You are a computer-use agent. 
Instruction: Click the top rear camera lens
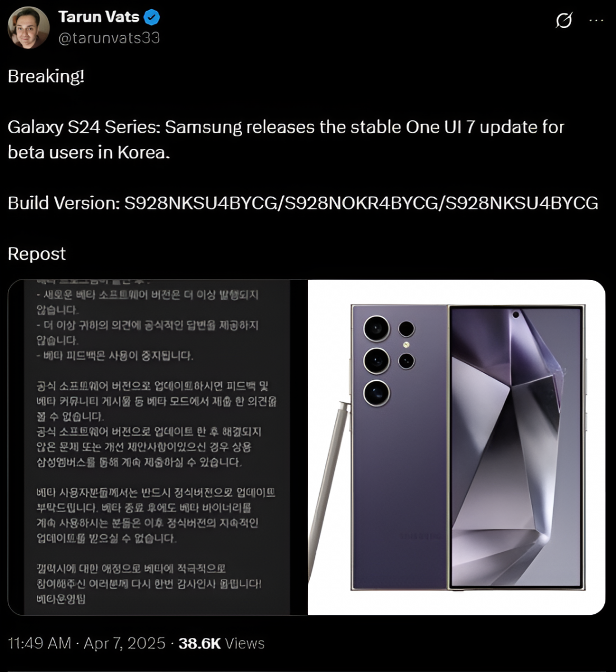pyautogui.click(x=376, y=328)
